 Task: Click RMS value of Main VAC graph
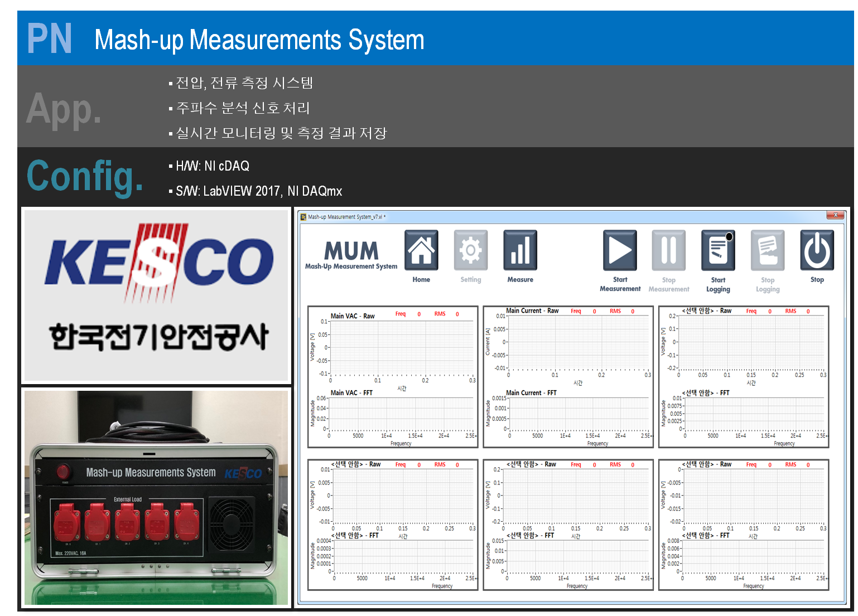(457, 314)
